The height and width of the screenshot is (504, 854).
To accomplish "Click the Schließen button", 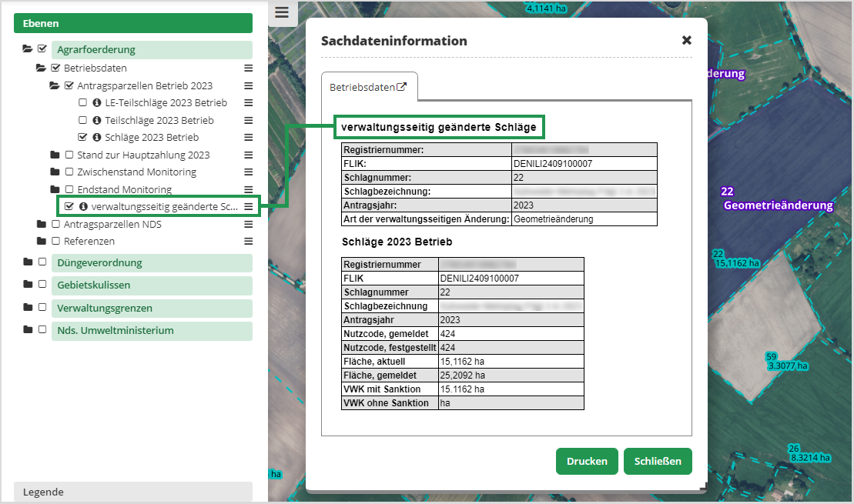I will [x=657, y=462].
